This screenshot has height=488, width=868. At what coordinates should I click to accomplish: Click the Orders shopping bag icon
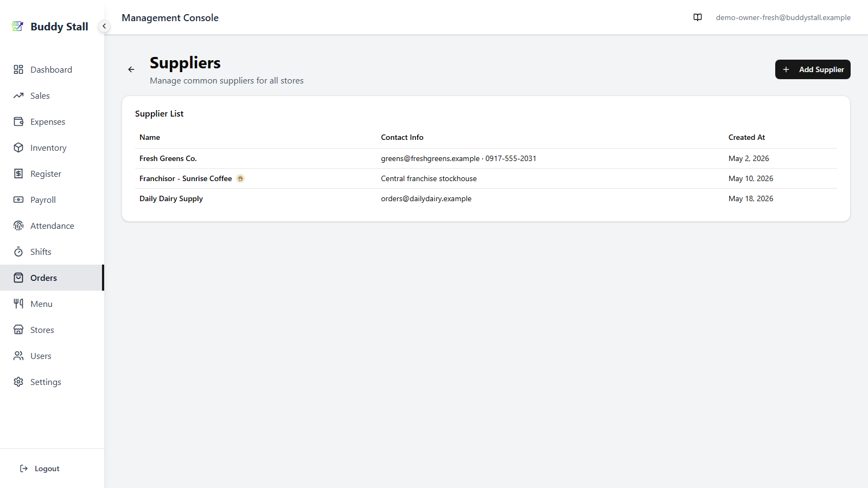click(18, 278)
